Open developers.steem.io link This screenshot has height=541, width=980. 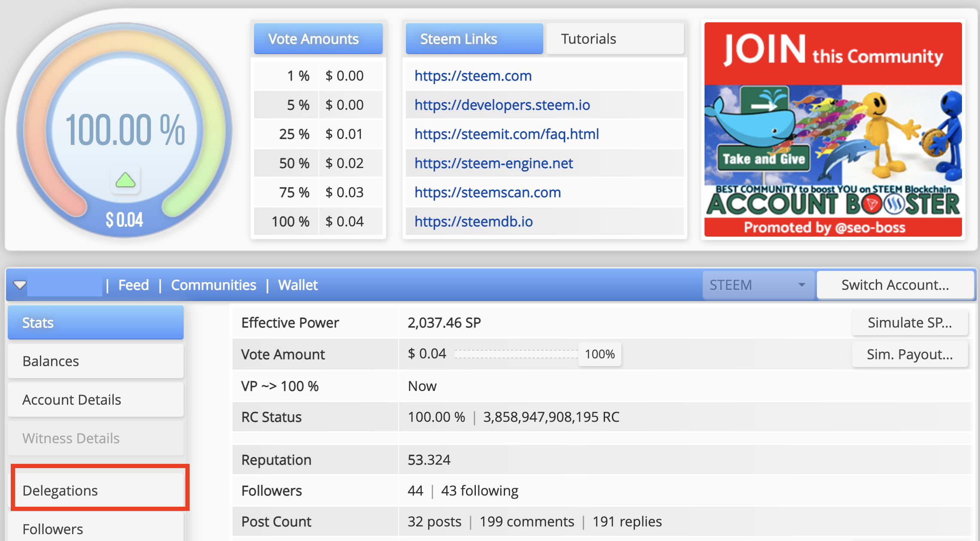(x=502, y=105)
